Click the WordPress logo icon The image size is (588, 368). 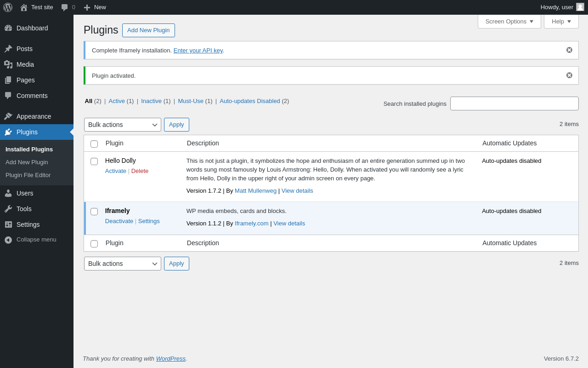click(x=8, y=7)
